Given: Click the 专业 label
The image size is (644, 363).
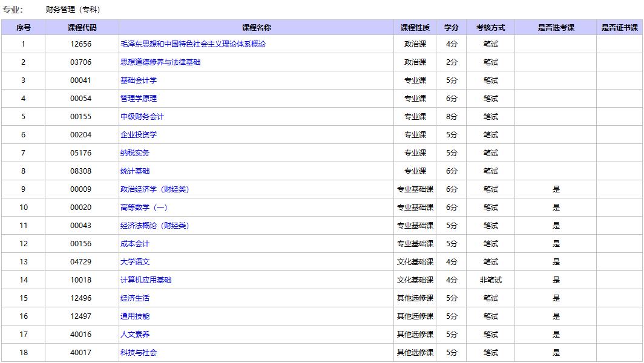Looking at the screenshot, I should 13,10.
